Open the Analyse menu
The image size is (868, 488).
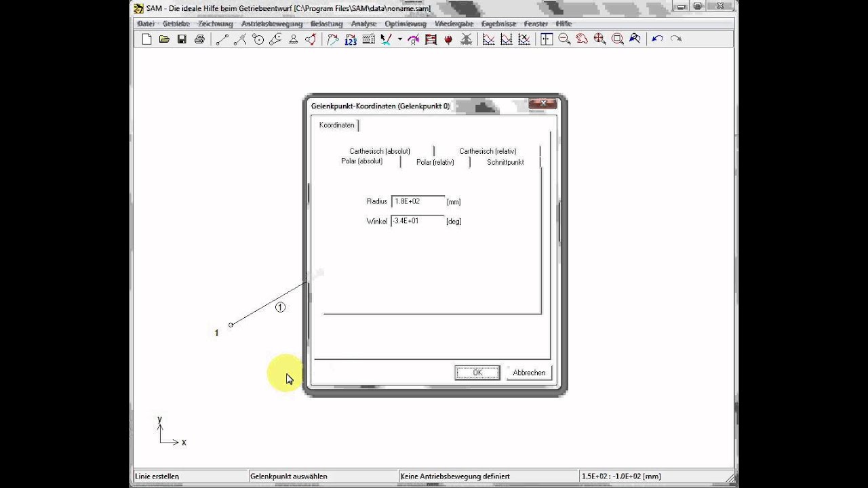click(363, 24)
